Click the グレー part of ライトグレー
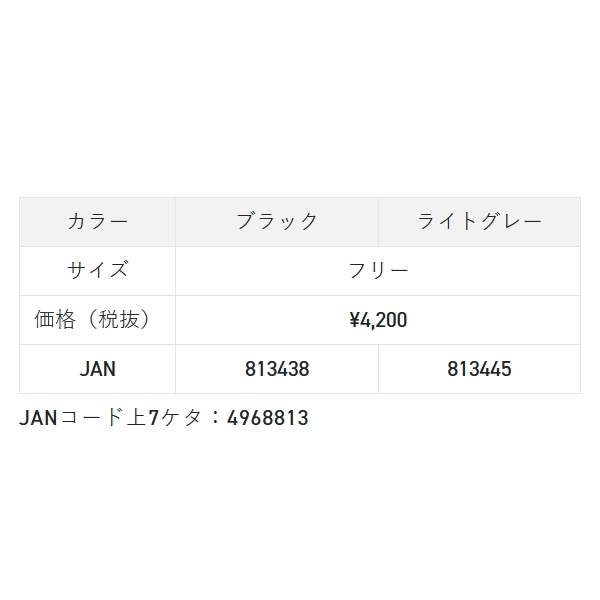Image resolution: width=600 pixels, height=600 pixels. [x=513, y=222]
